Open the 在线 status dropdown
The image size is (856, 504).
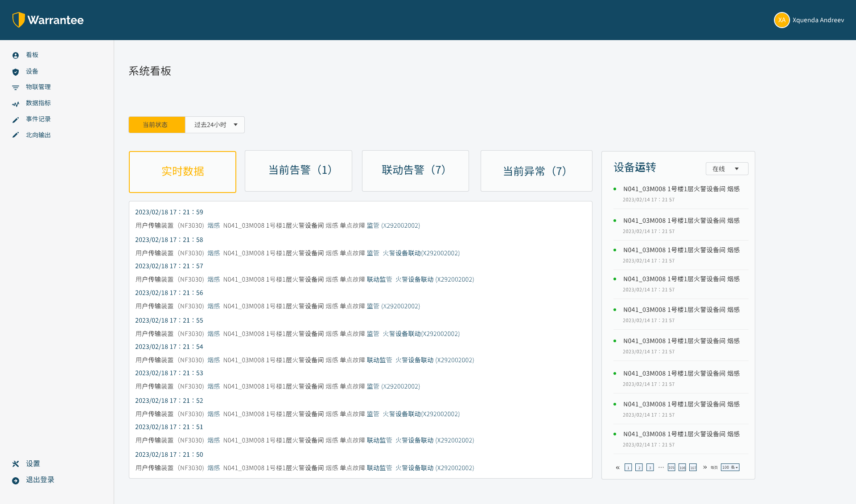point(727,169)
